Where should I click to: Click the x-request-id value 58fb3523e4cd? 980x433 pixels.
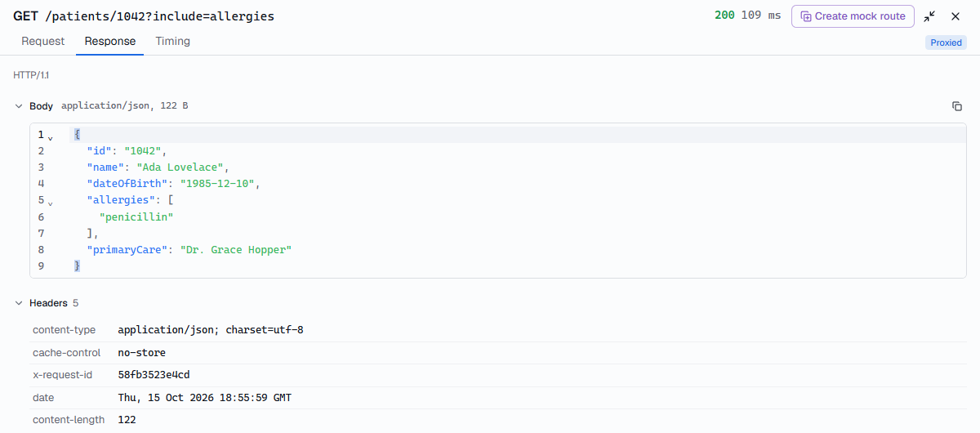(x=154, y=375)
